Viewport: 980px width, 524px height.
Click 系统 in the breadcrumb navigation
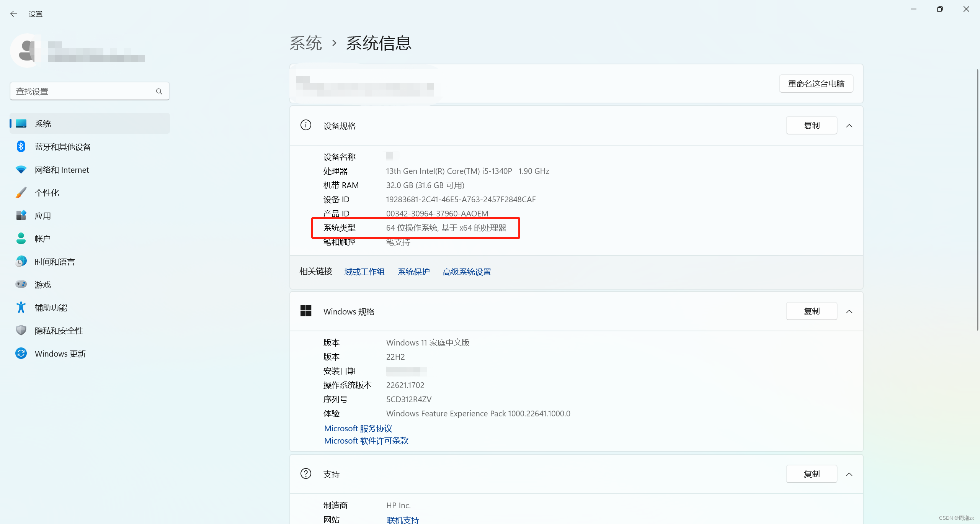[305, 43]
